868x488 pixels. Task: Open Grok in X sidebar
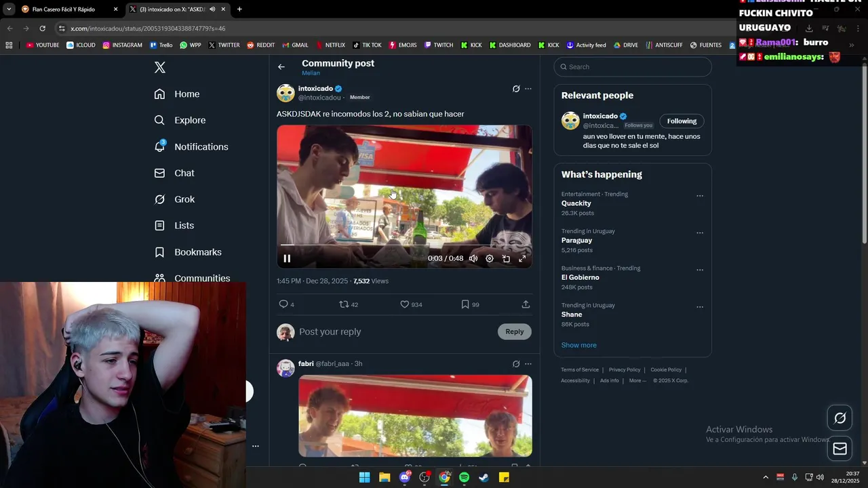pyautogui.click(x=174, y=199)
